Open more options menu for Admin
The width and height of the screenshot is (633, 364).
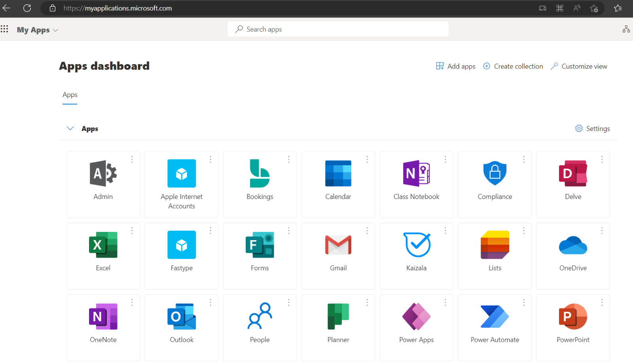pos(132,159)
